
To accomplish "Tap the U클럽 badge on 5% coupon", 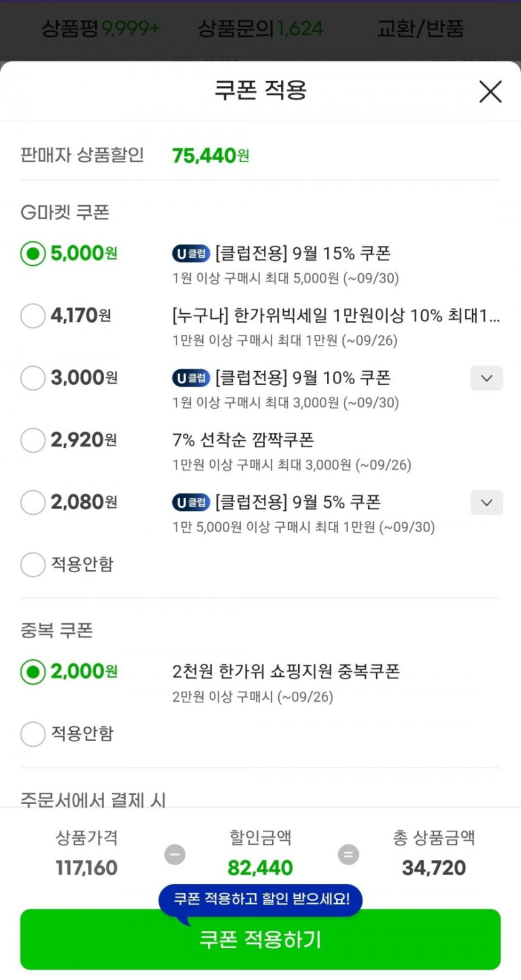I will point(191,502).
